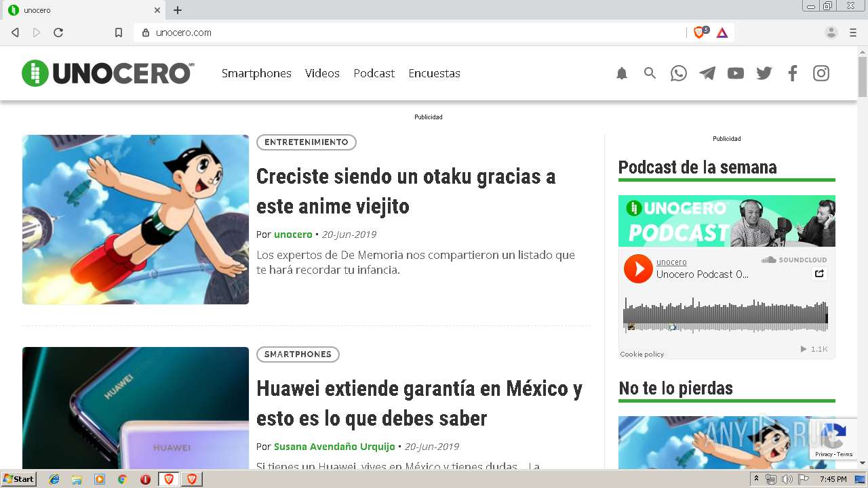The image size is (868, 488).
Task: Click the SMARTPHONES category tag
Action: point(298,354)
